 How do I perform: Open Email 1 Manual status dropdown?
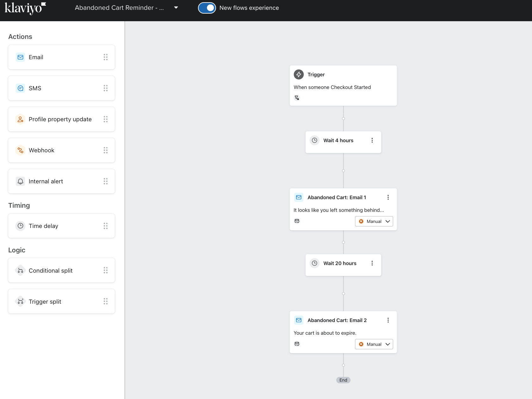(374, 221)
